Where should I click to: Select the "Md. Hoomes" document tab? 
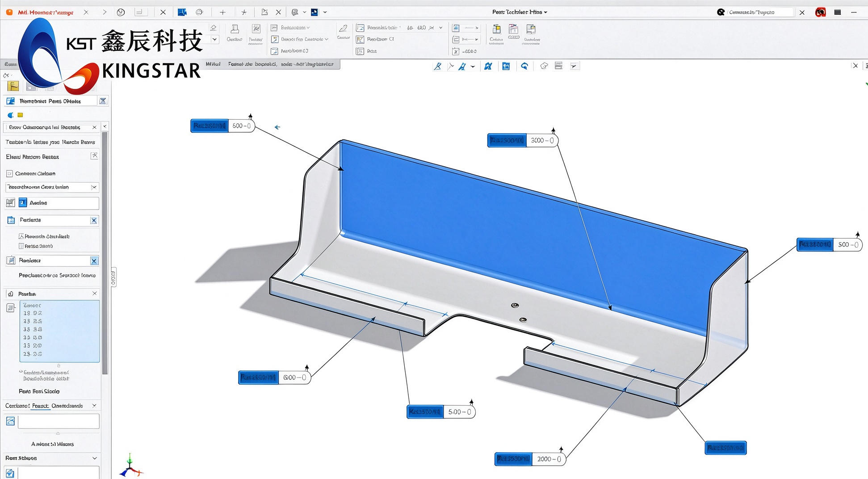point(46,13)
